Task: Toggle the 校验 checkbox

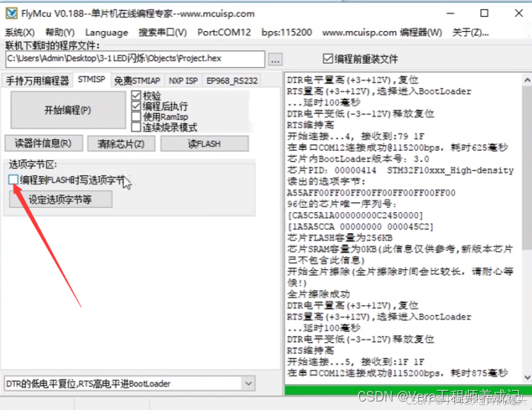Action: point(136,95)
